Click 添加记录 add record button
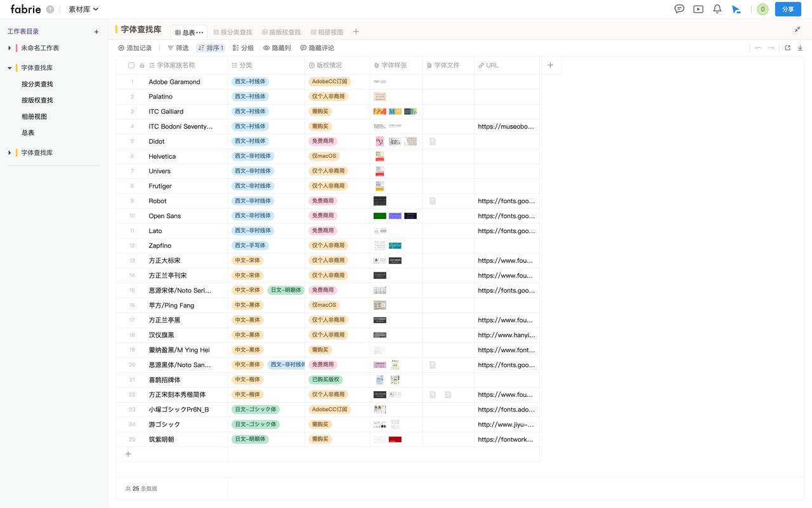812x508 pixels. pos(135,48)
